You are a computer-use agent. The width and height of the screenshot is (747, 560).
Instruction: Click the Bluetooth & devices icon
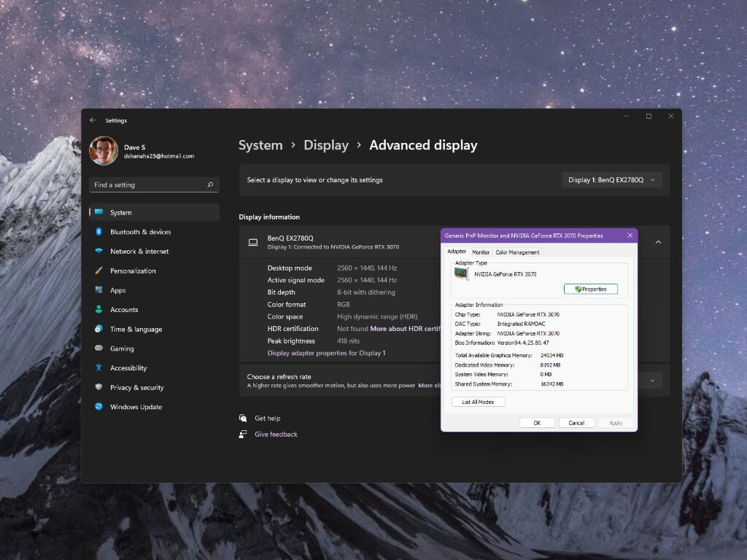[x=98, y=232]
